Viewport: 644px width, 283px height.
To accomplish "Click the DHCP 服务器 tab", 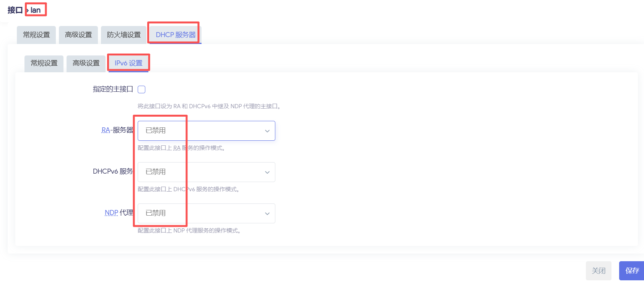I will pyautogui.click(x=175, y=35).
